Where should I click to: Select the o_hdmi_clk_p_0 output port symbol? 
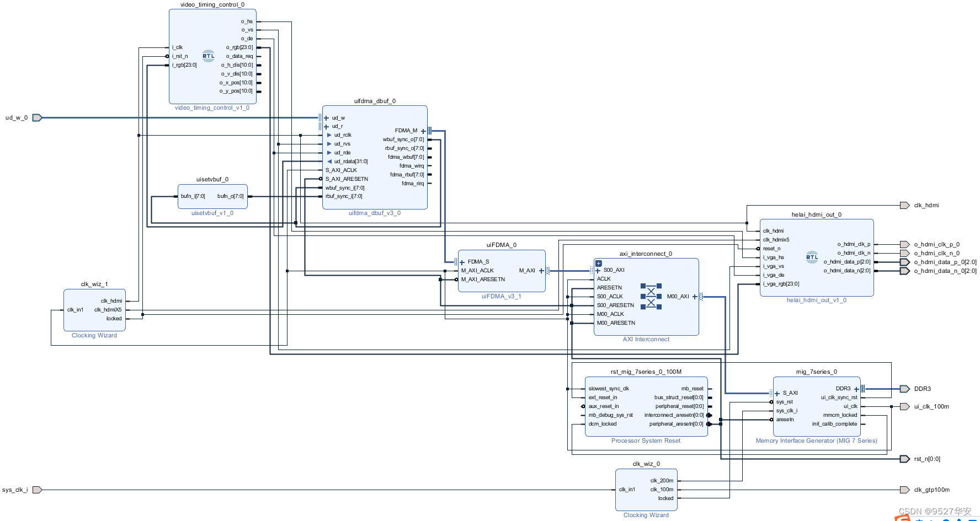tap(904, 244)
